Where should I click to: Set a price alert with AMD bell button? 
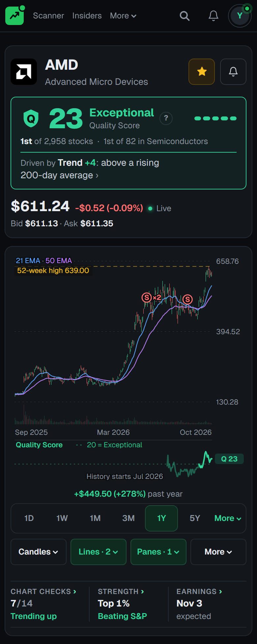coord(233,72)
